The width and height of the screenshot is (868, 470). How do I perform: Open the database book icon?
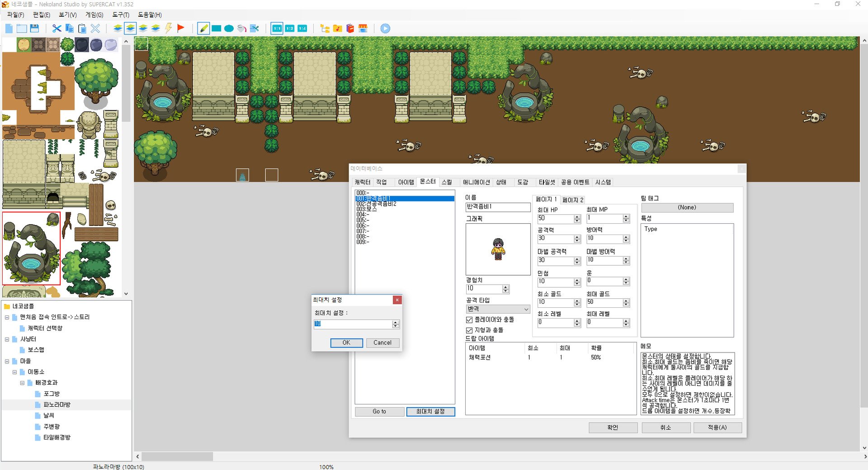tap(350, 28)
